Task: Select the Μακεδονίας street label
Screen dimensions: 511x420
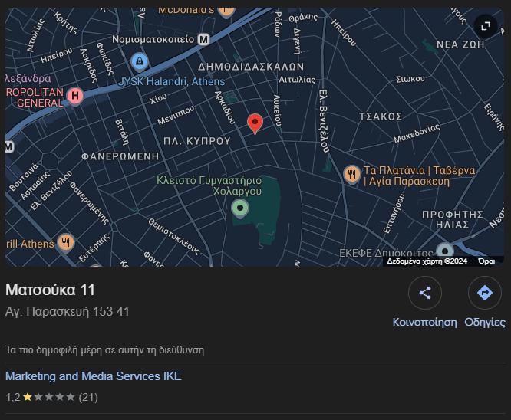Action: 417,133
